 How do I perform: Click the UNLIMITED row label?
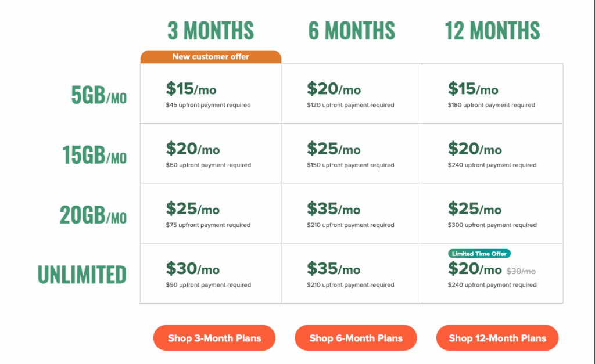point(82,275)
